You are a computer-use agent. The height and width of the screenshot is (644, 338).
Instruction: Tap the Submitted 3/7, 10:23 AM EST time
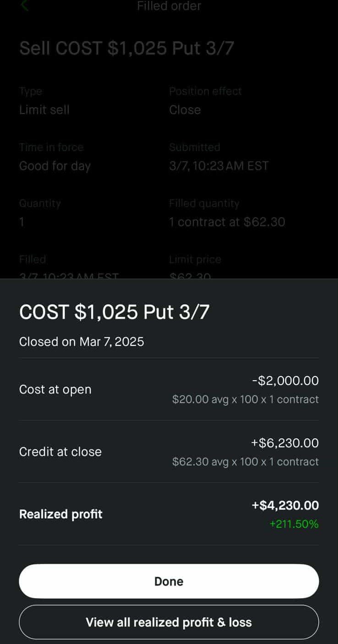pos(219,166)
